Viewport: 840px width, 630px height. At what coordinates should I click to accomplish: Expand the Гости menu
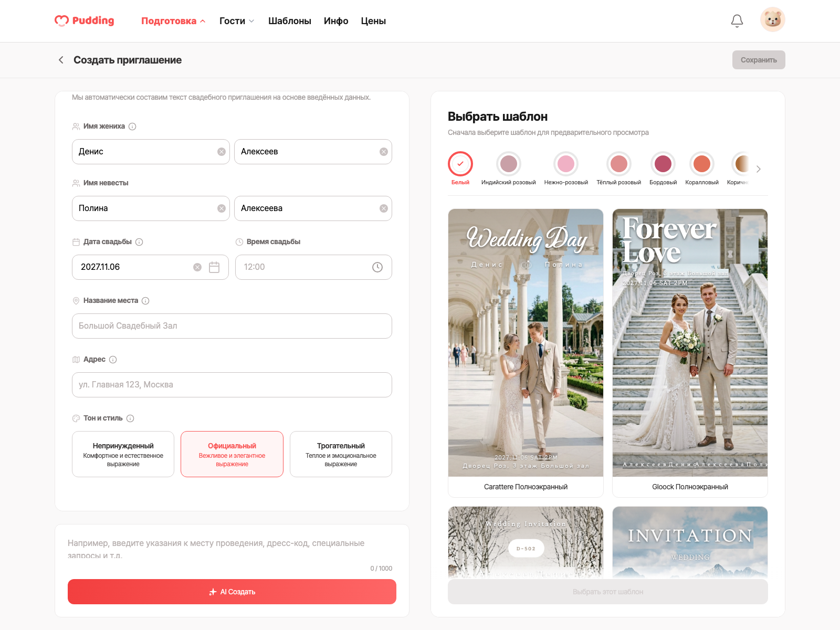click(237, 21)
